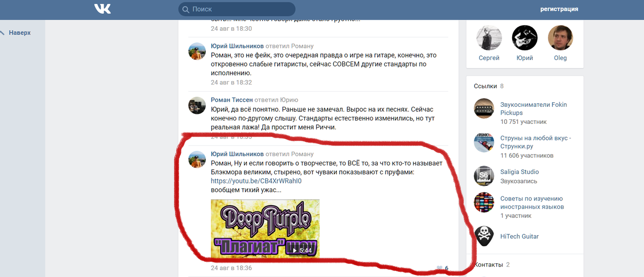The image size is (644, 277).
Task: Open the 24 авг в 18:30 timestamp
Action: [x=231, y=29]
